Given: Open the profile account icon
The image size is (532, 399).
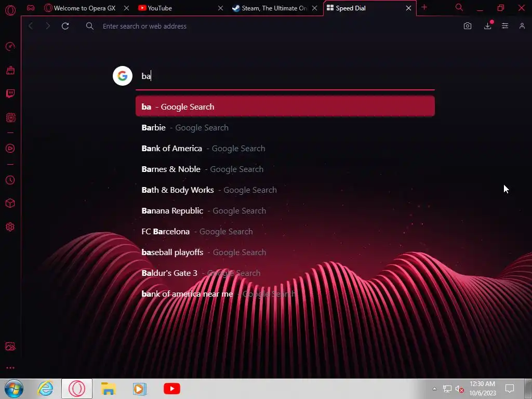Looking at the screenshot, I should pyautogui.click(x=522, y=26).
